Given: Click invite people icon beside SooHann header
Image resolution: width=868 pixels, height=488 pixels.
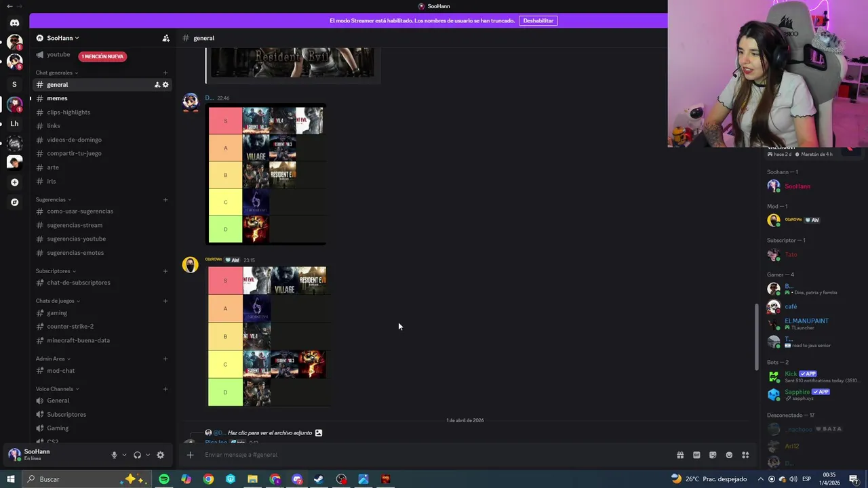Looking at the screenshot, I should pos(165,38).
